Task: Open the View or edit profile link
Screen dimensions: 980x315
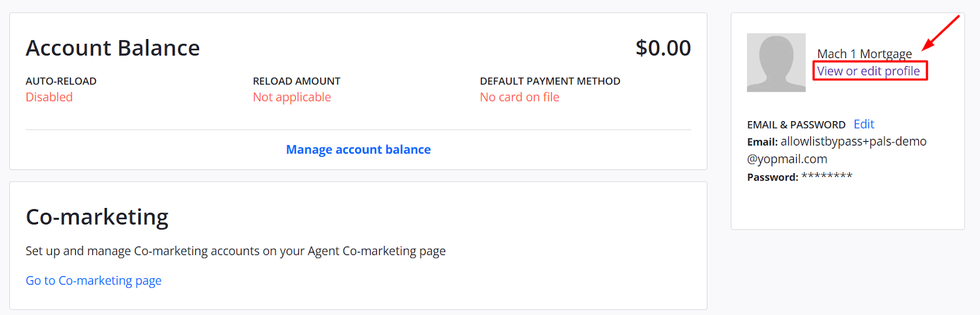Action: point(869,71)
